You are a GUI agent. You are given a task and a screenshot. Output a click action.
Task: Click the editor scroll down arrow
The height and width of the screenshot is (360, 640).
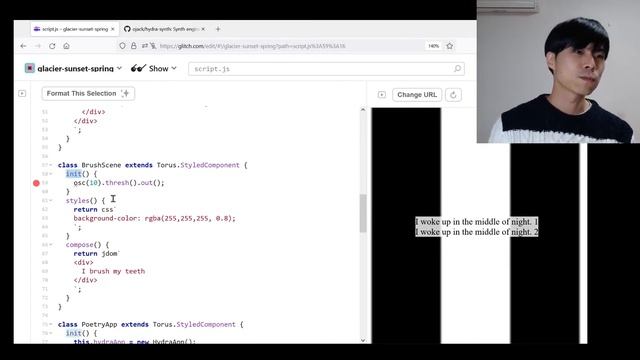tap(363, 340)
